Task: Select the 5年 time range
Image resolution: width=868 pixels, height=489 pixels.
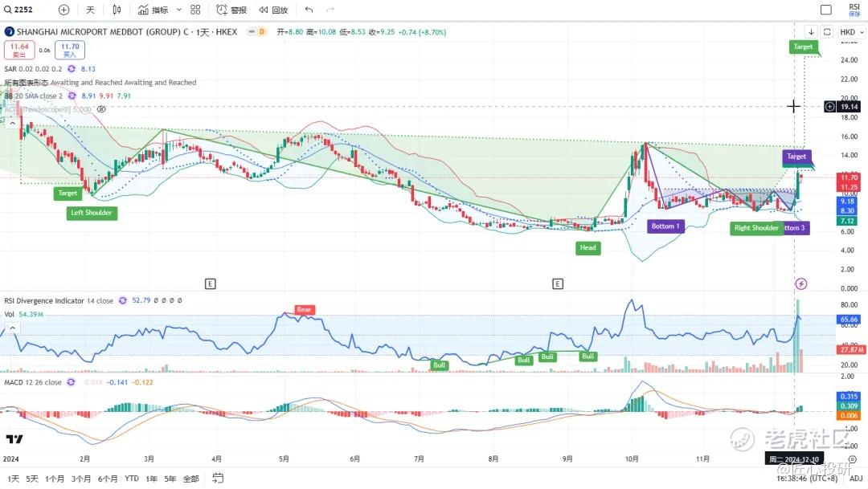Action: [x=170, y=479]
